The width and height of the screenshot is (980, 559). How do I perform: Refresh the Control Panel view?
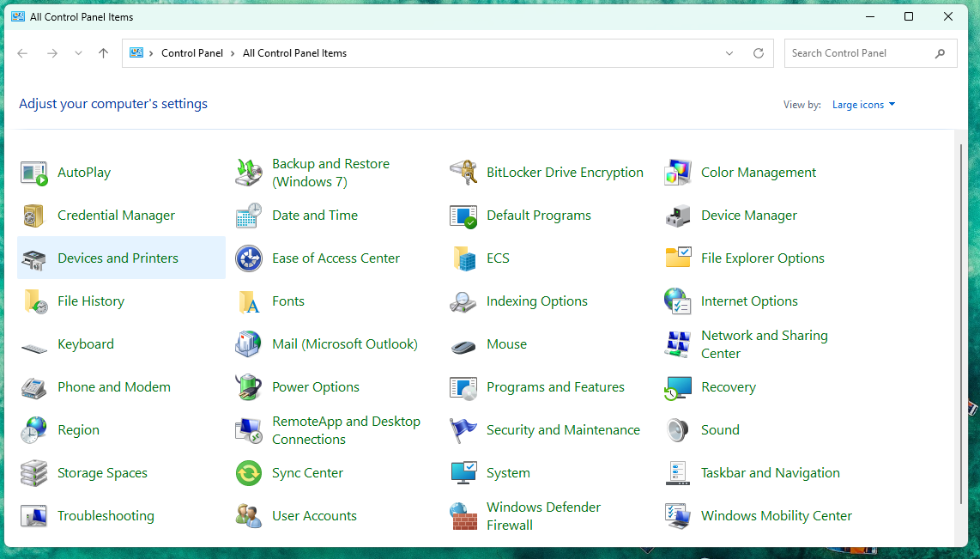click(x=758, y=53)
